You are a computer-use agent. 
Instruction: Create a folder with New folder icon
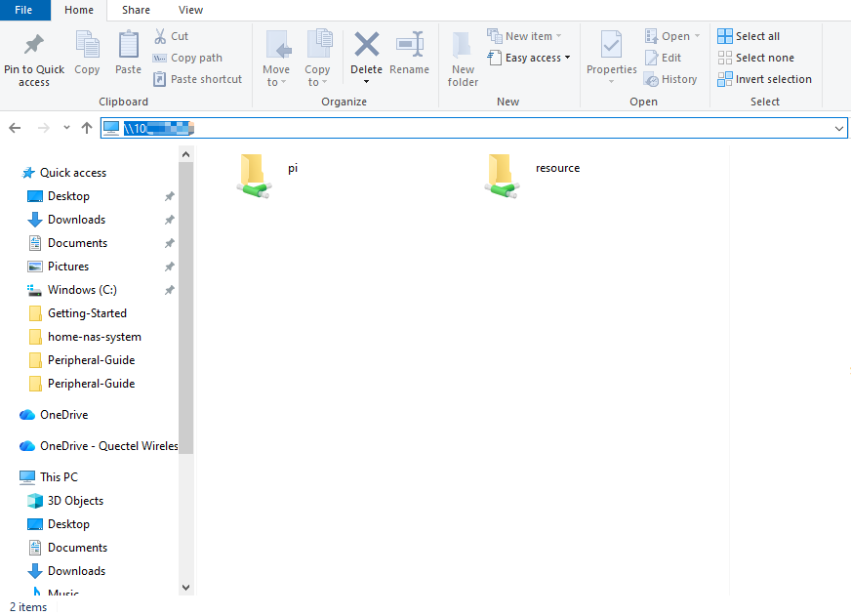click(x=463, y=59)
